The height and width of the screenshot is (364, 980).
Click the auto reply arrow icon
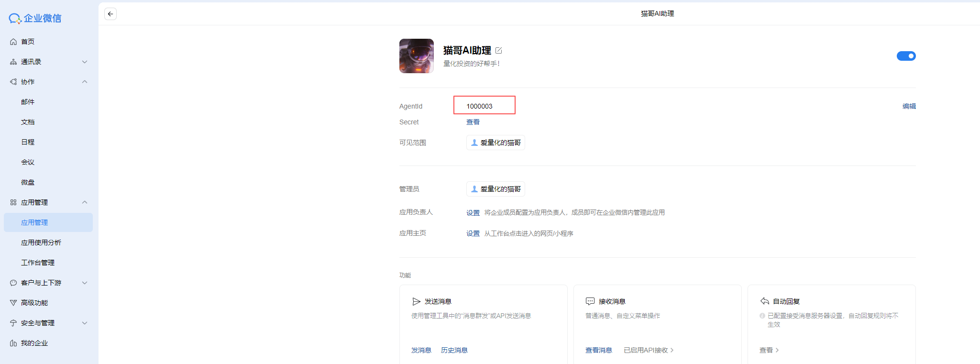click(x=764, y=301)
